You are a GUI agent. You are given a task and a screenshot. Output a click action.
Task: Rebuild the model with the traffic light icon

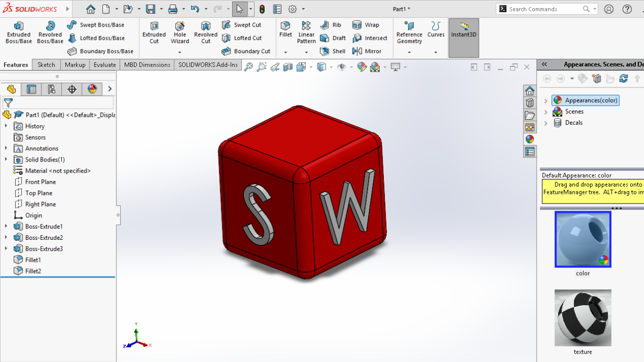(x=262, y=9)
